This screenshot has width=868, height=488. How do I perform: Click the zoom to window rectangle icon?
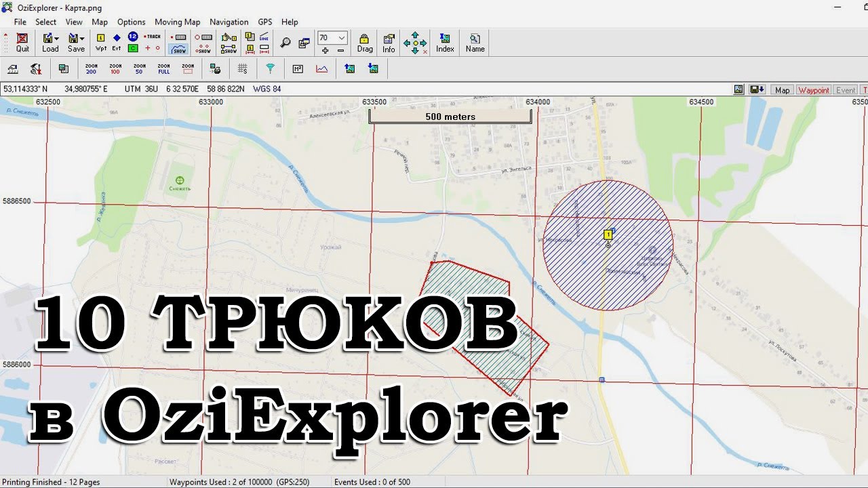(188, 68)
